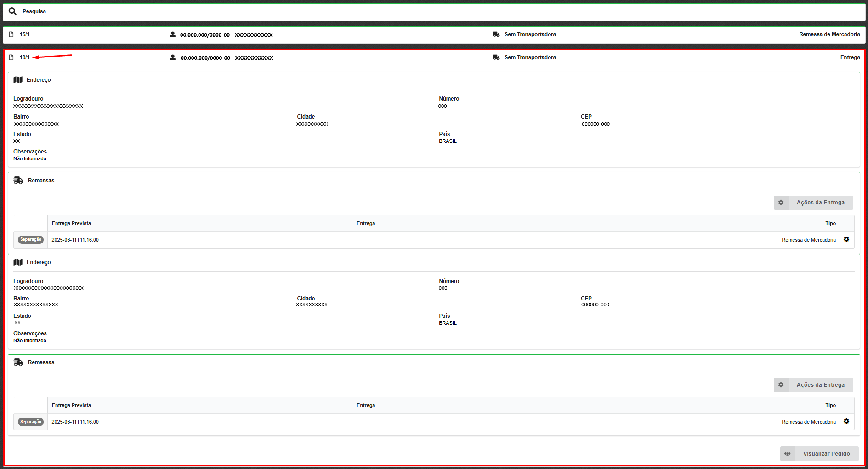Click the Entrega Prevista header in first table
The image size is (868, 469).
(71, 224)
